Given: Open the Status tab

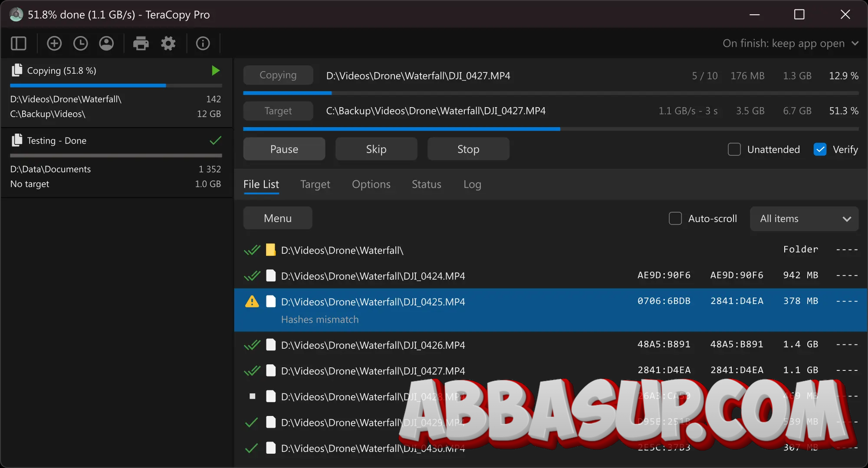Looking at the screenshot, I should coord(427,184).
